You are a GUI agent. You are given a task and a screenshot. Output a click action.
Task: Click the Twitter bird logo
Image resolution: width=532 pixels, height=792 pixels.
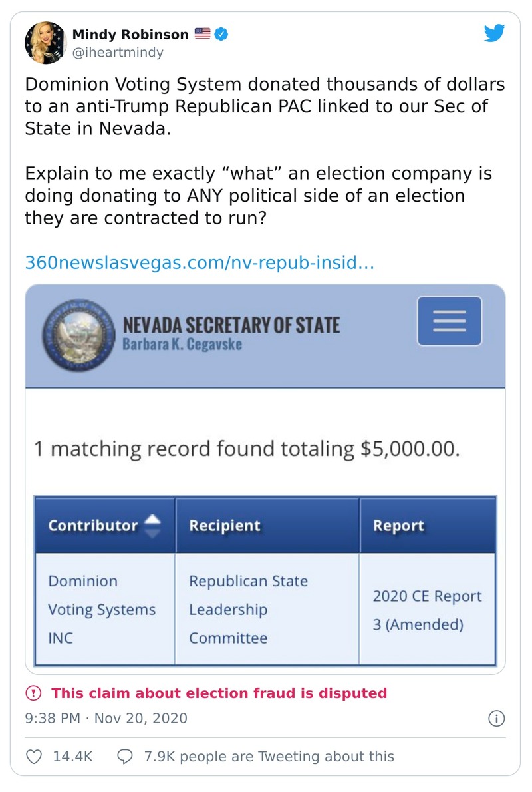[x=494, y=33]
